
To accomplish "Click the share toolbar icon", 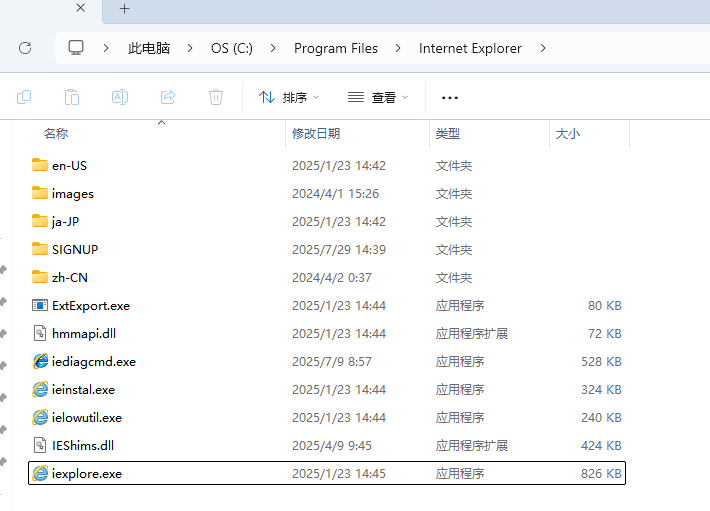I will pyautogui.click(x=168, y=97).
